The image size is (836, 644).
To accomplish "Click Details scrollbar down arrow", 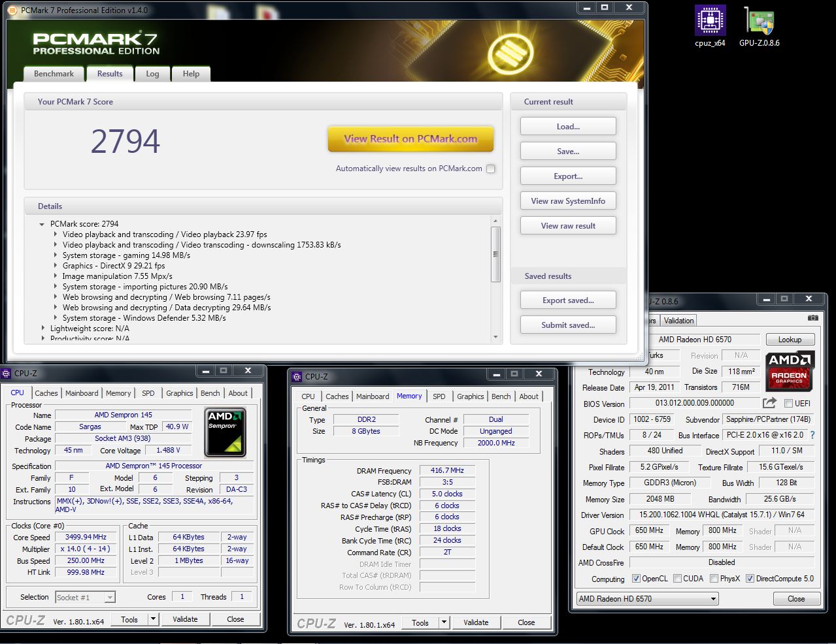I will (x=495, y=337).
